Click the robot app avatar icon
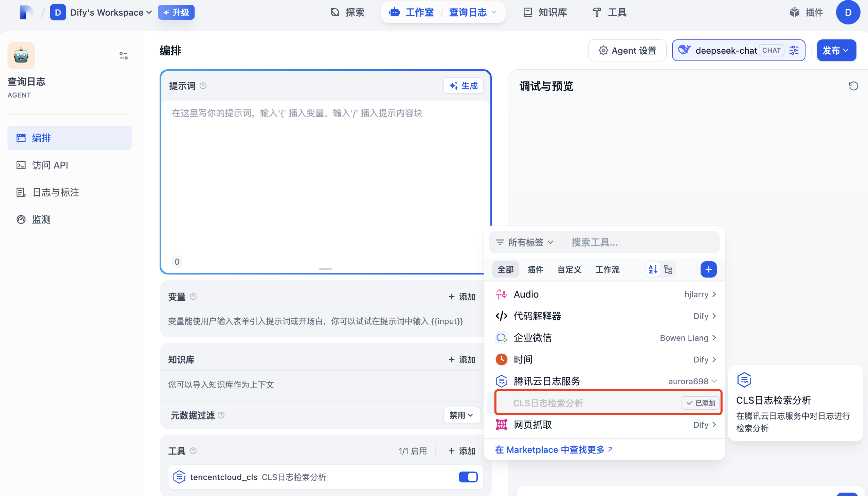The width and height of the screenshot is (868, 496). click(21, 55)
